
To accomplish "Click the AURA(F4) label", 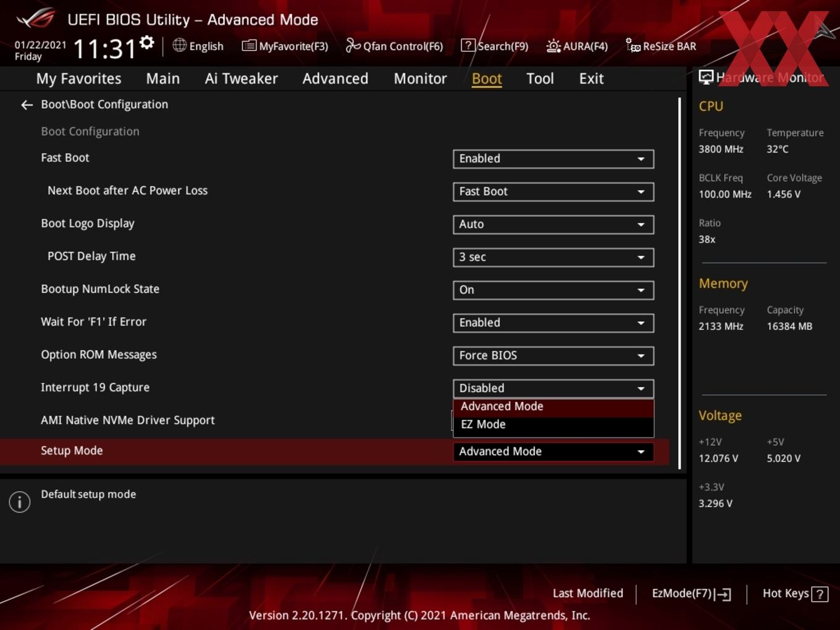I will pos(586,46).
